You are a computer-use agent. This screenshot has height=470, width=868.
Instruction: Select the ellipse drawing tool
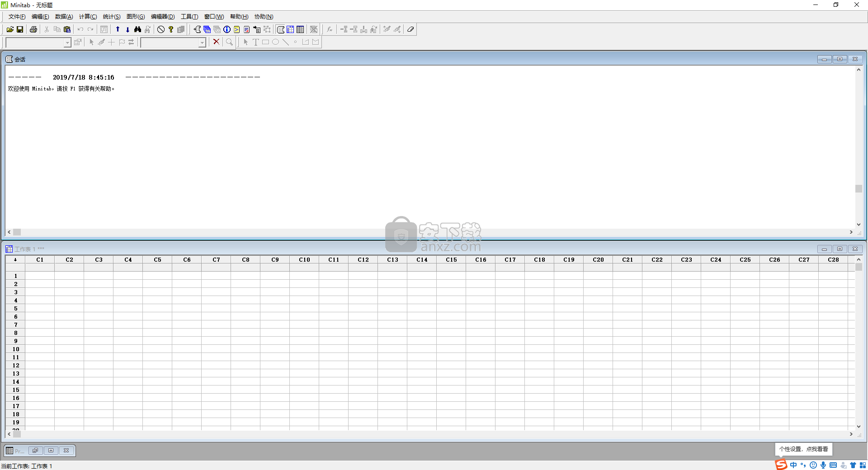275,42
